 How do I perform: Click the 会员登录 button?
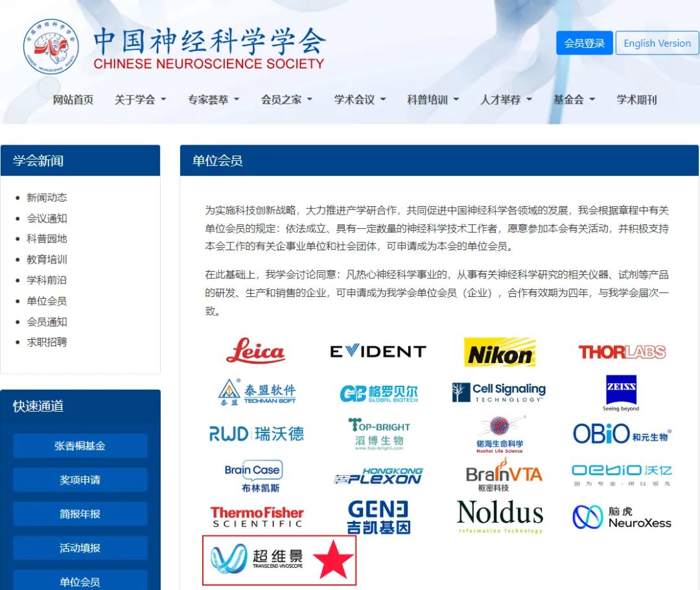coord(585,43)
